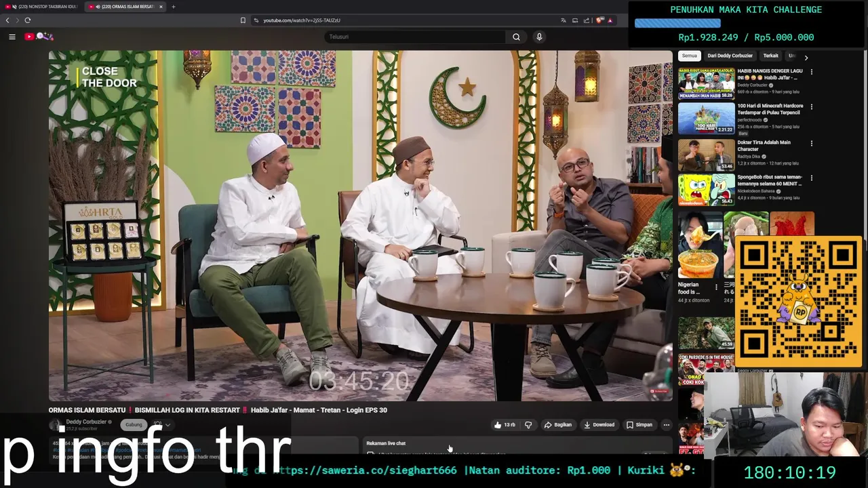Viewport: 868px width, 488px height.
Task: Click the Gabung join button
Action: pos(134,425)
